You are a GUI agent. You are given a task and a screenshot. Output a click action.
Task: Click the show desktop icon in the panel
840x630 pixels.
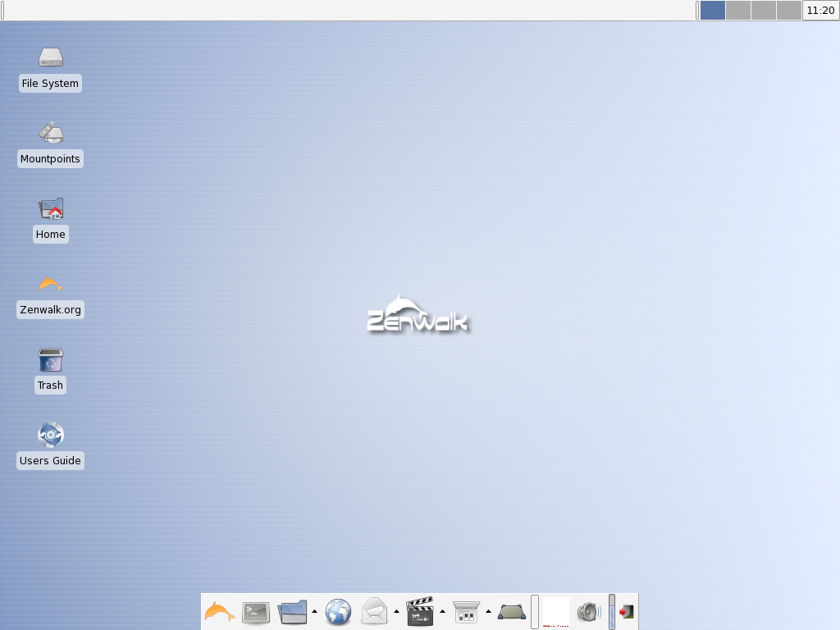coord(512,612)
